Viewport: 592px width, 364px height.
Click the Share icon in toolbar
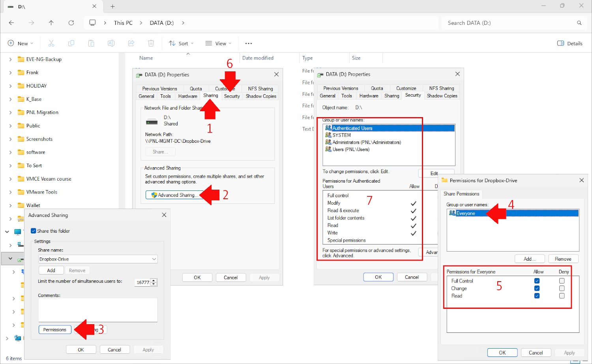pyautogui.click(x=131, y=43)
